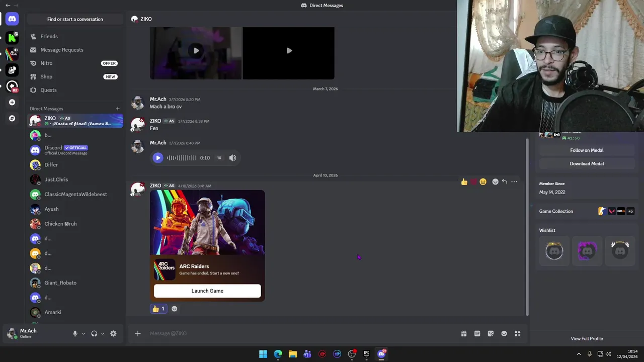Open GIF picker
This screenshot has height=362, width=644.
(x=477, y=333)
